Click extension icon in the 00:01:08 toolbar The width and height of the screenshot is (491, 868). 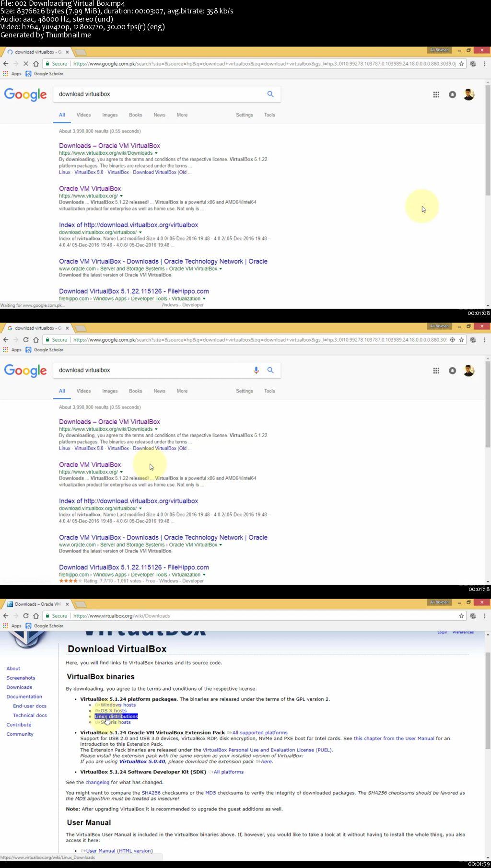[x=473, y=63]
